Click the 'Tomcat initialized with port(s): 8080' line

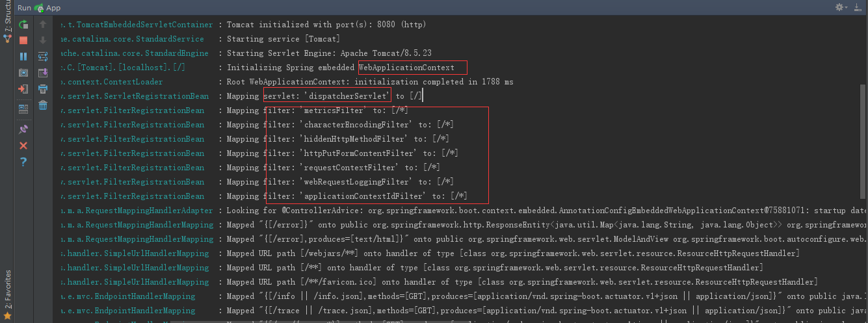326,25
